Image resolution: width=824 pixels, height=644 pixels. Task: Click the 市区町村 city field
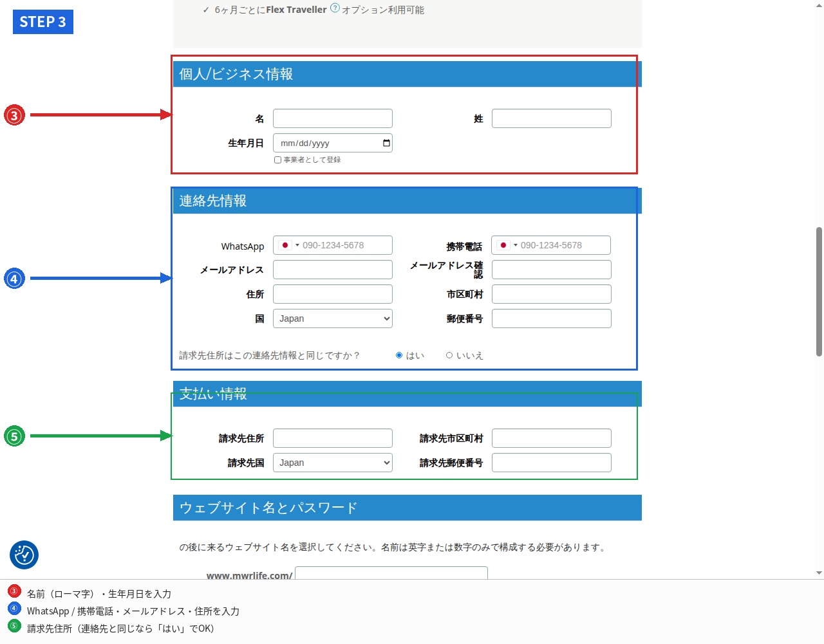(x=552, y=294)
